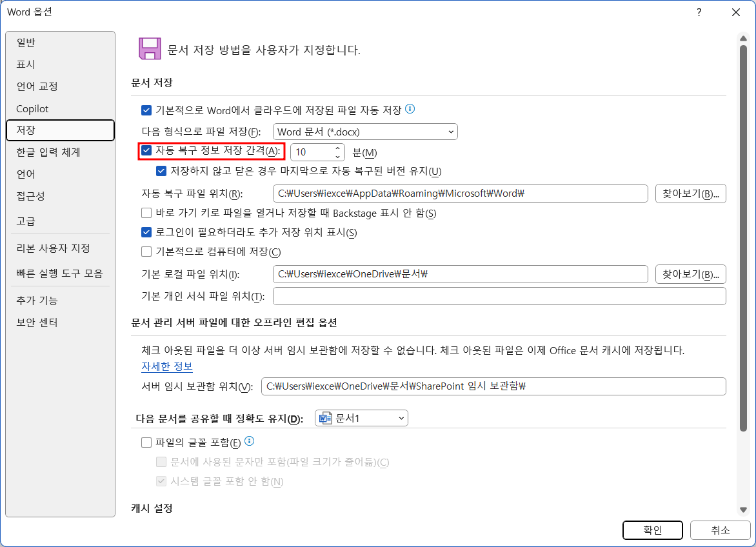This screenshot has width=756, height=547.
Task: Select the 보안 센터 category
Action: [x=32, y=322]
